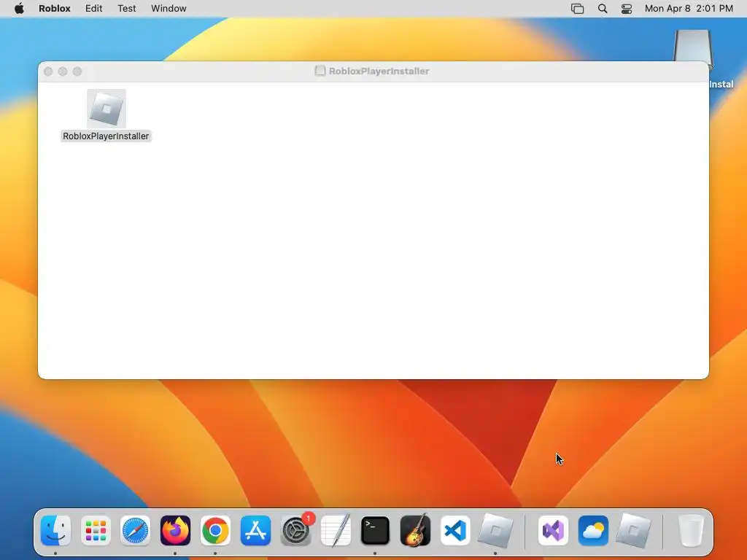Open App Store from the Dock
The width and height of the screenshot is (747, 560).
[x=255, y=531]
